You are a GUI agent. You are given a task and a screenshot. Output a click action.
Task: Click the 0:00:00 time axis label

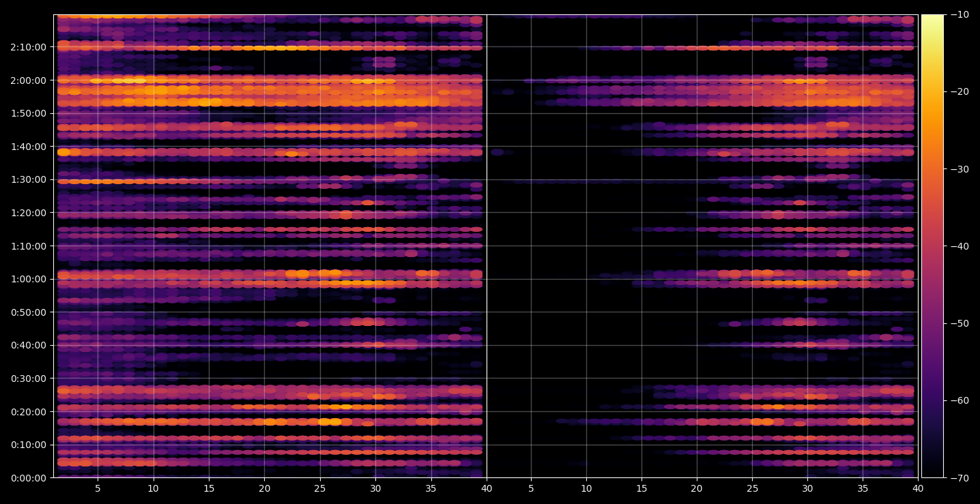pyautogui.click(x=29, y=478)
